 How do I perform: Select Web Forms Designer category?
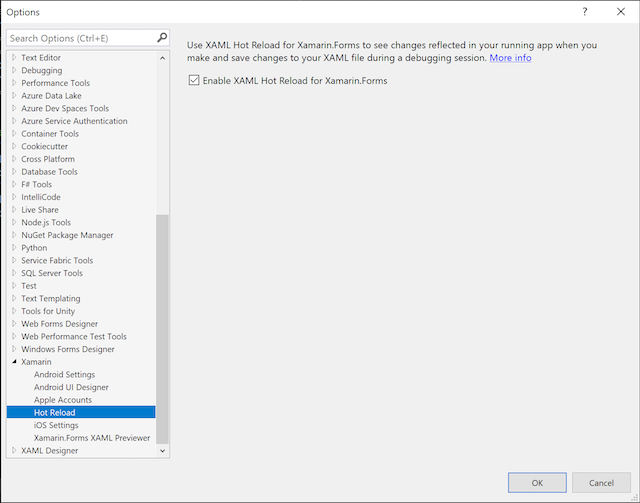coord(60,323)
